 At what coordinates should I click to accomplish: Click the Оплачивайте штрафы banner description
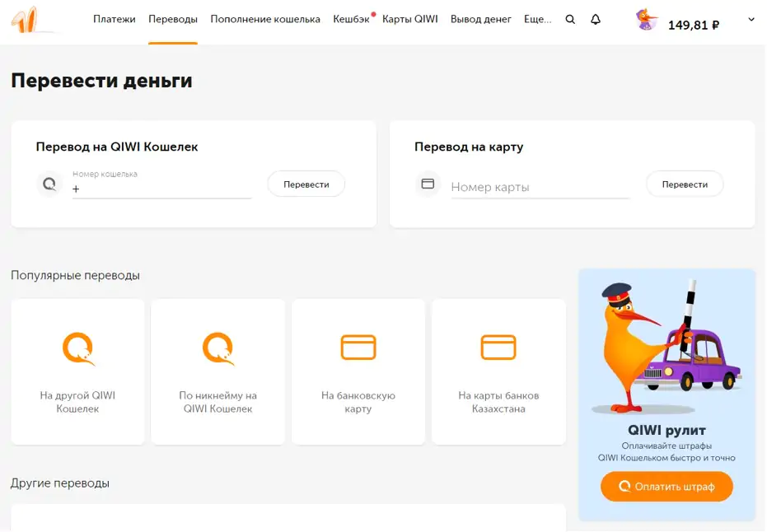(666, 452)
